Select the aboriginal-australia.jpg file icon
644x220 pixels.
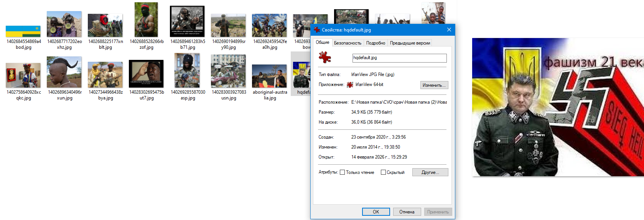[269, 76]
